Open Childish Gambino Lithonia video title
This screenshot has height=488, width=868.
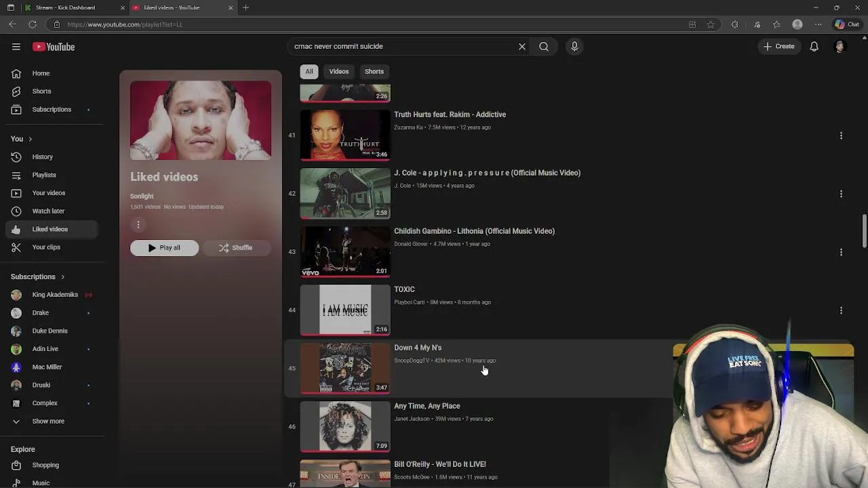pyautogui.click(x=475, y=231)
